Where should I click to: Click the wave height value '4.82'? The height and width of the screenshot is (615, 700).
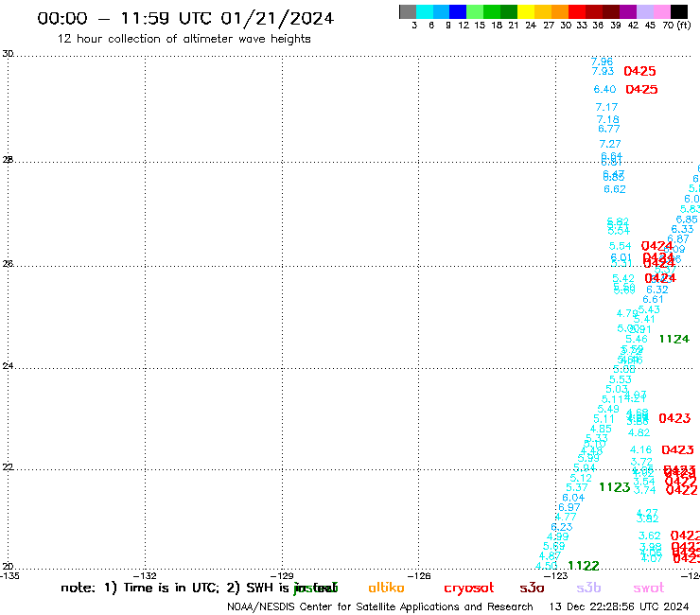click(x=639, y=432)
